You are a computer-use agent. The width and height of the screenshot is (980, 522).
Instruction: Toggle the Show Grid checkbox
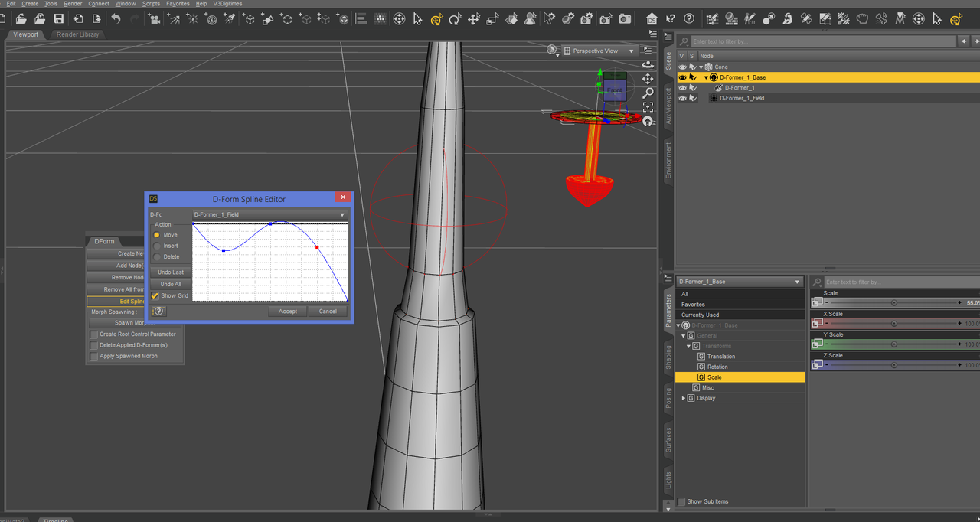coord(155,295)
